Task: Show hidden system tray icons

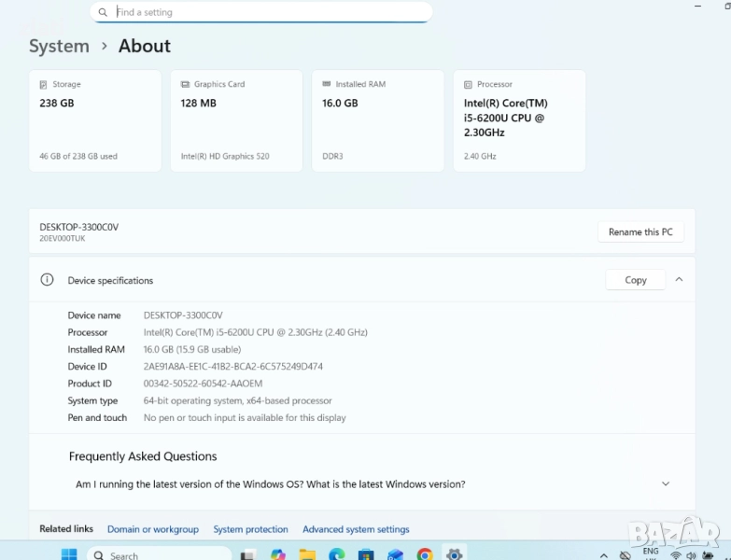Action: click(x=603, y=555)
